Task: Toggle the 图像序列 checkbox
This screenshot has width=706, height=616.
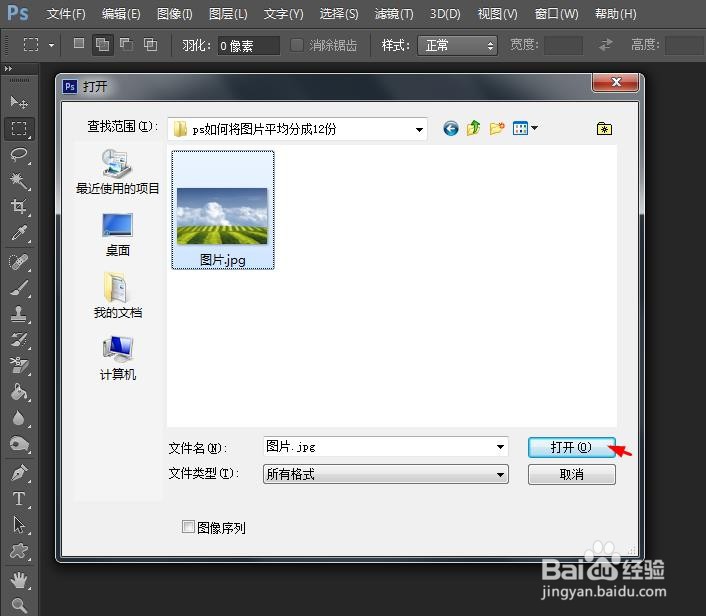Action: [x=188, y=526]
